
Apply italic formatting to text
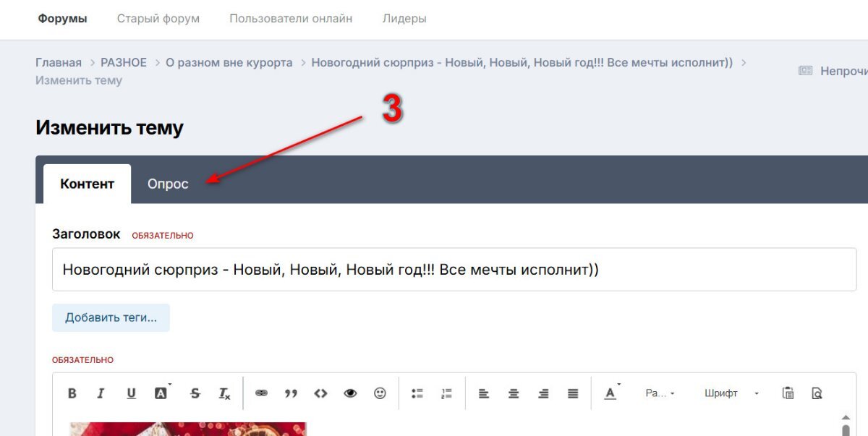[x=101, y=393]
